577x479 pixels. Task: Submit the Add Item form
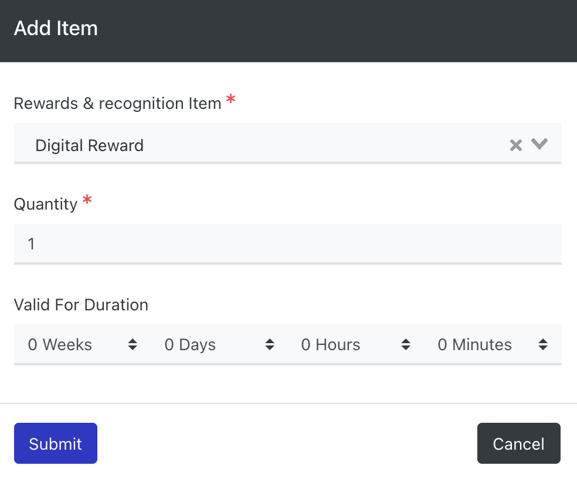click(x=56, y=443)
